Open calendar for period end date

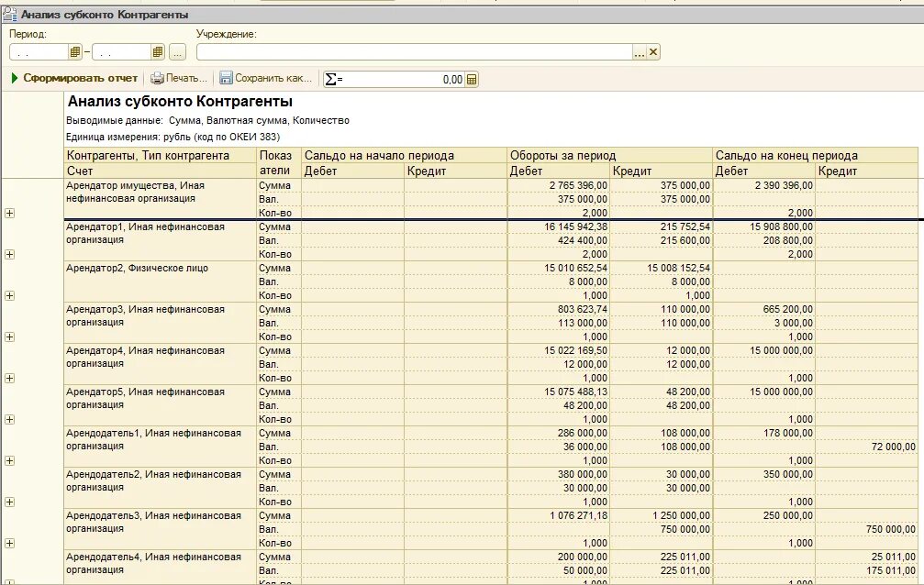157,52
